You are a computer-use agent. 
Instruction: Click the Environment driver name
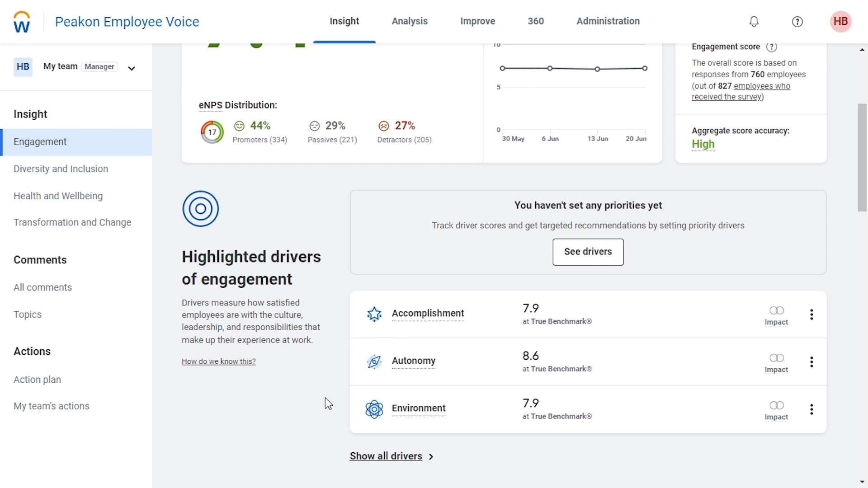point(418,408)
